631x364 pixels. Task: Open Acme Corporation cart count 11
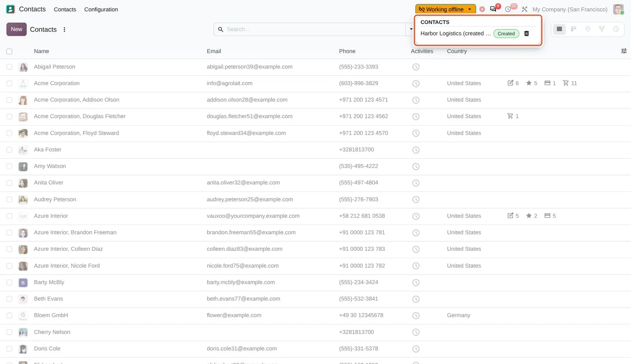pyautogui.click(x=570, y=83)
